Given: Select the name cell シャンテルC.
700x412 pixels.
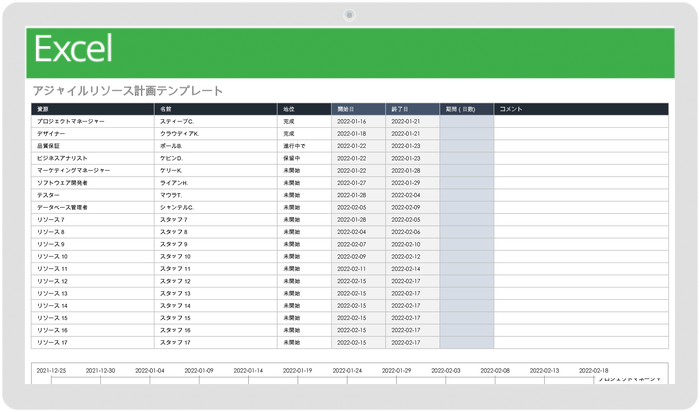Looking at the screenshot, I should (216, 207).
